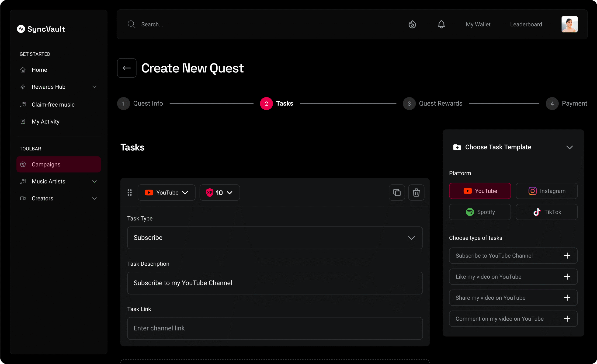The height and width of the screenshot is (364, 597).
Task: Click the Enter channel link field
Action: (275, 328)
